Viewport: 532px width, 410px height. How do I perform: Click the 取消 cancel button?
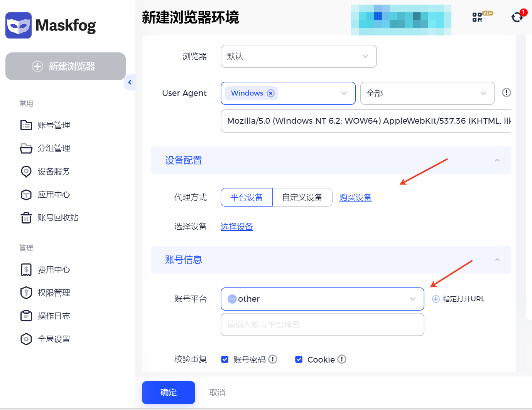click(217, 393)
